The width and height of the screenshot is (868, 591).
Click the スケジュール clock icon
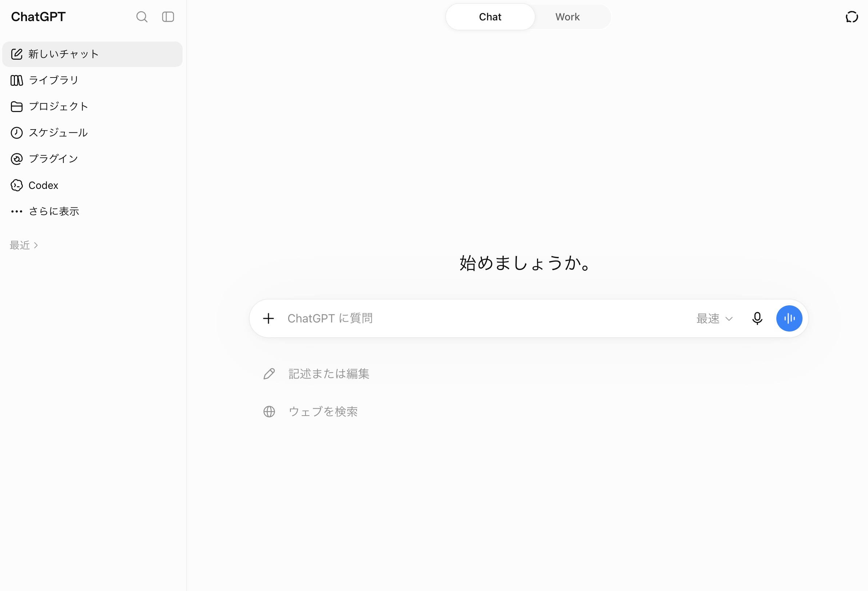click(x=17, y=132)
